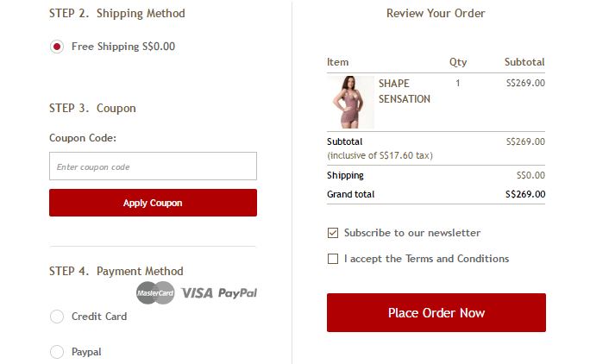Viewport: 609px width, 364px height.
Task: Choose Credit Card payment method
Action: 57,317
